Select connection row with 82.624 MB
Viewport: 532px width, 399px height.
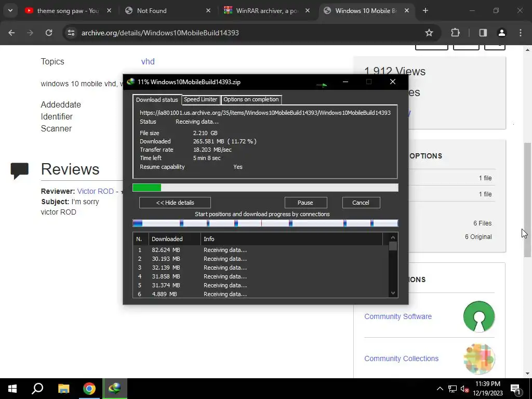pos(261,250)
